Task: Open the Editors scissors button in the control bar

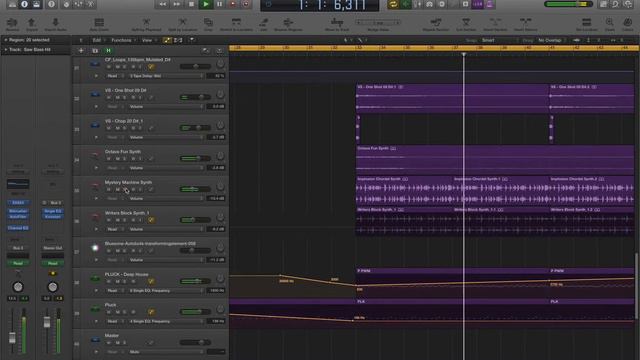Action: pyautogui.click(x=91, y=4)
